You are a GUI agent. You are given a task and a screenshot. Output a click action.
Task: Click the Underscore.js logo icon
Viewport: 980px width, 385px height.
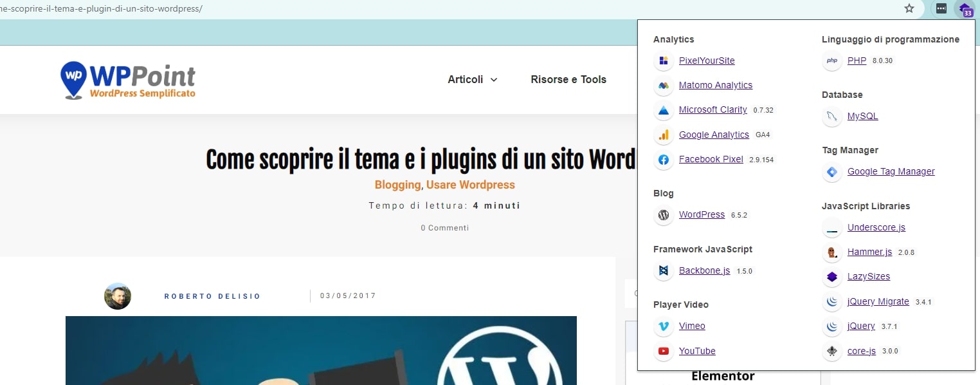[832, 228]
